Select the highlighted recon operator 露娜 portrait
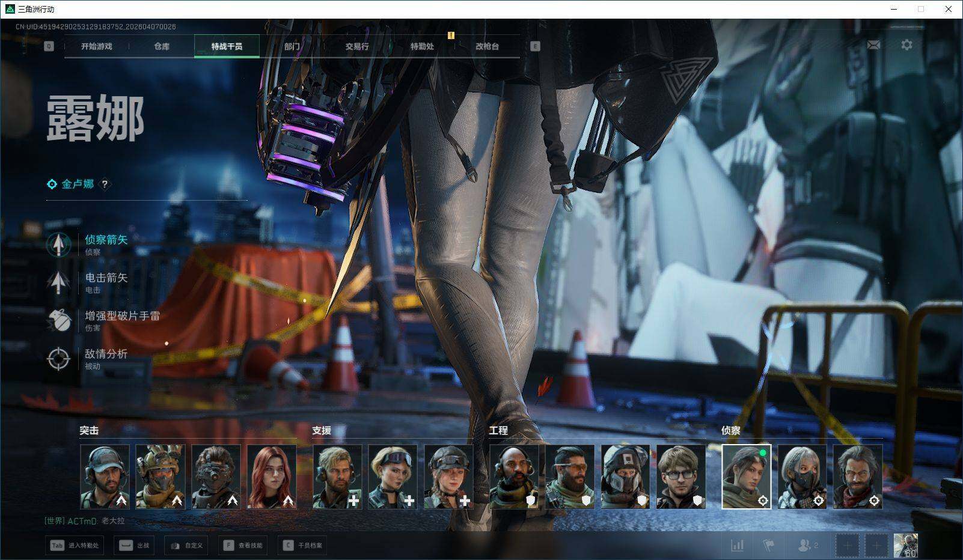The height and width of the screenshot is (560, 963). [747, 476]
